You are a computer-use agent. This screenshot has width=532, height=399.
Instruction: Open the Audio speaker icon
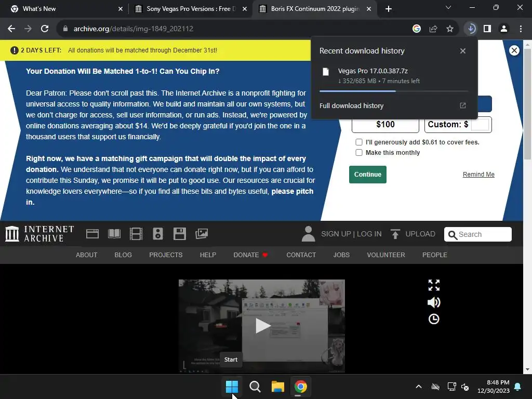(x=158, y=234)
